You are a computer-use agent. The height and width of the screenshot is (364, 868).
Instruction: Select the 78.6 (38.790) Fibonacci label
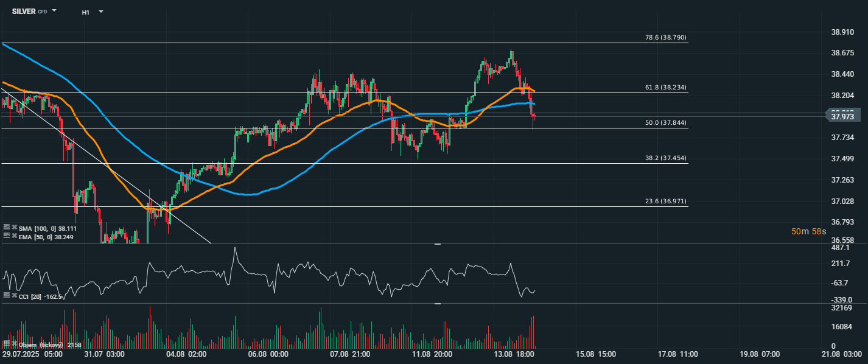pos(666,38)
